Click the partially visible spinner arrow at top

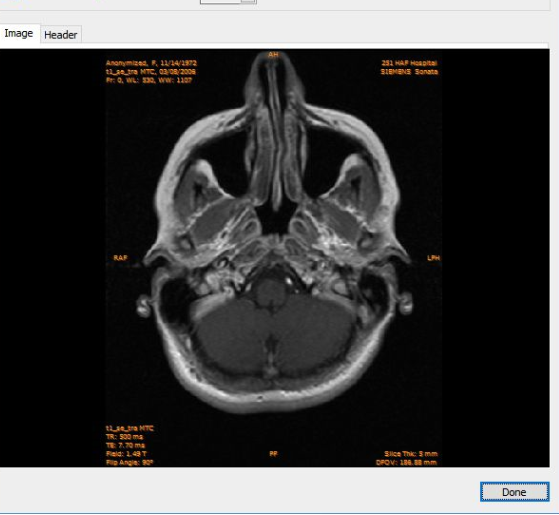(248, 1)
